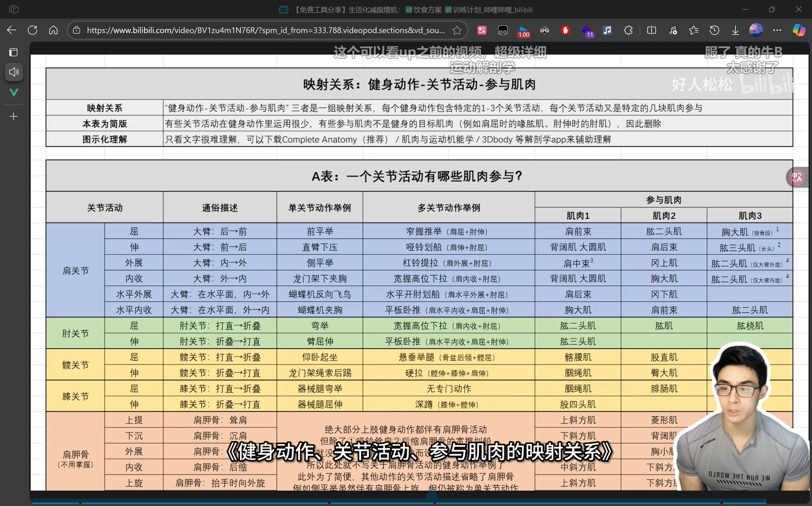
Task: Open the pink translate extension in toolbar
Action: click(x=482, y=30)
